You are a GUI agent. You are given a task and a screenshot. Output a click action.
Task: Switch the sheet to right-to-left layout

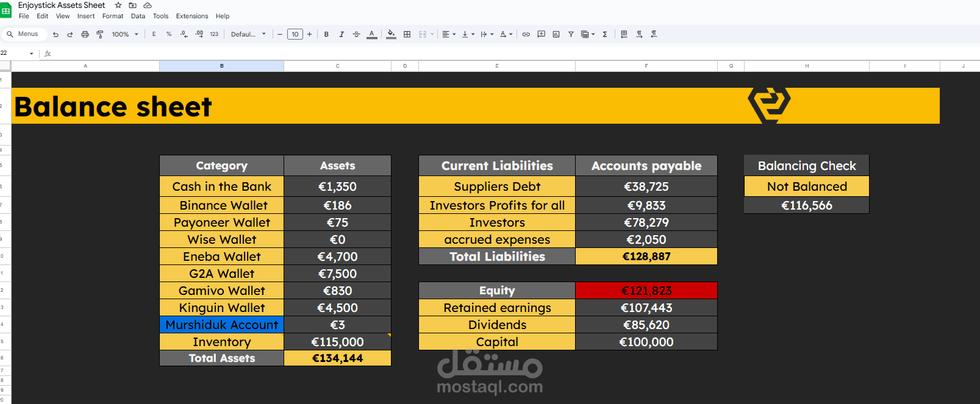(624, 34)
